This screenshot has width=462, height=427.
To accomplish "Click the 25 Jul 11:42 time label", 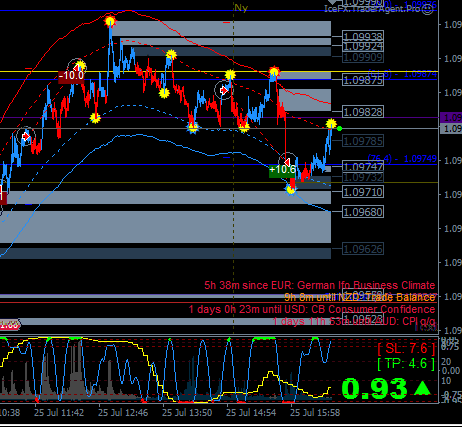I will pos(59,413).
